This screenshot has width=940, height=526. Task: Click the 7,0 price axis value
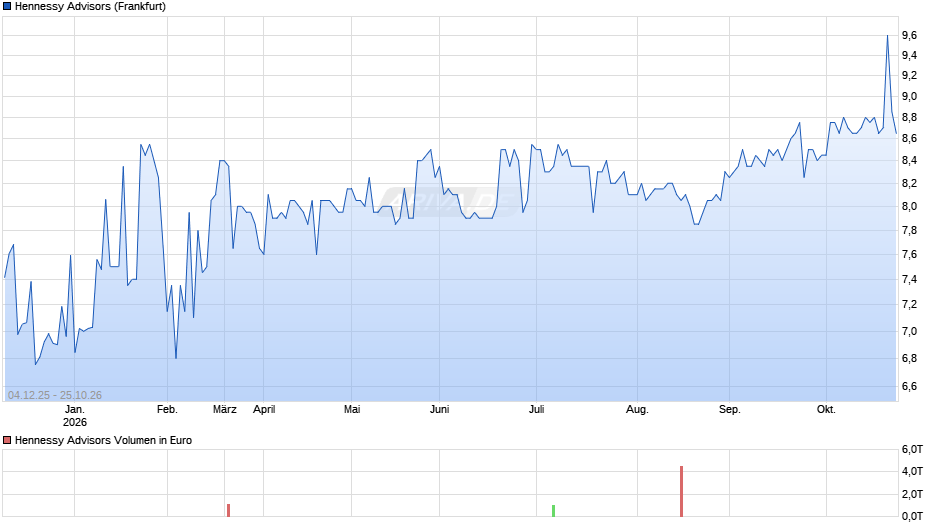[909, 332]
